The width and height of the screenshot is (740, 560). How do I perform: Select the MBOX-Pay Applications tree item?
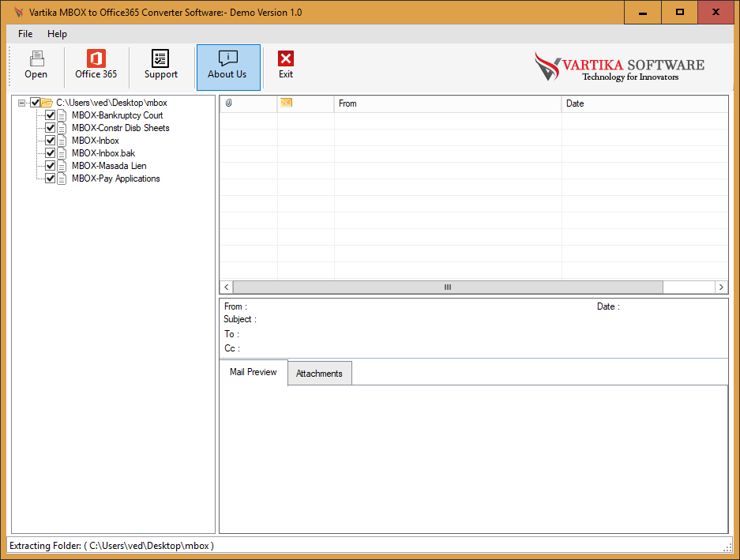coord(115,179)
